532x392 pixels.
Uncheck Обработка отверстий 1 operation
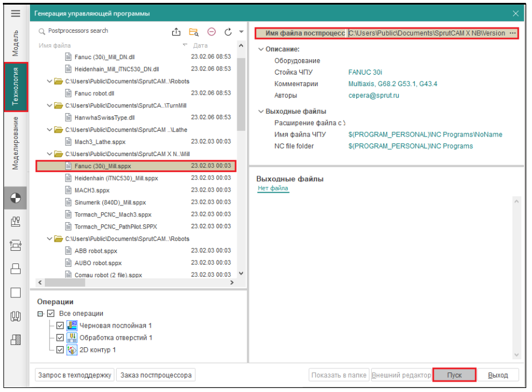click(x=60, y=338)
